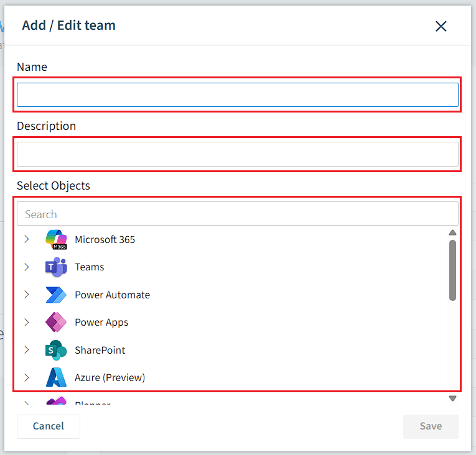Viewport: 476px width, 455px height.
Task: Select the SharePoint label
Action: click(100, 350)
